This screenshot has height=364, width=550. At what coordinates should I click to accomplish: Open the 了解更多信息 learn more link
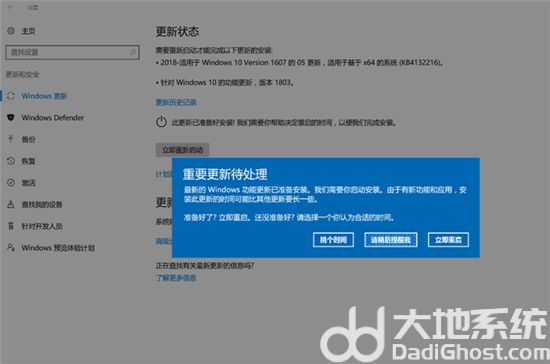tap(176, 278)
